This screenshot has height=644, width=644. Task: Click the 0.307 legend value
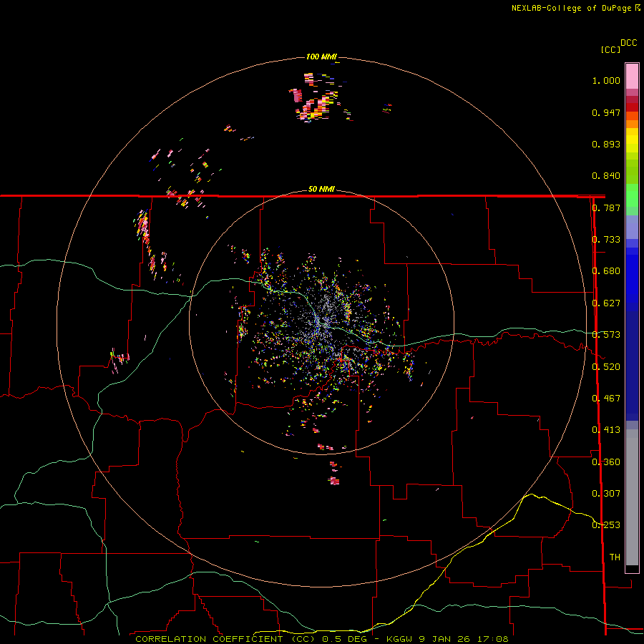606,494
